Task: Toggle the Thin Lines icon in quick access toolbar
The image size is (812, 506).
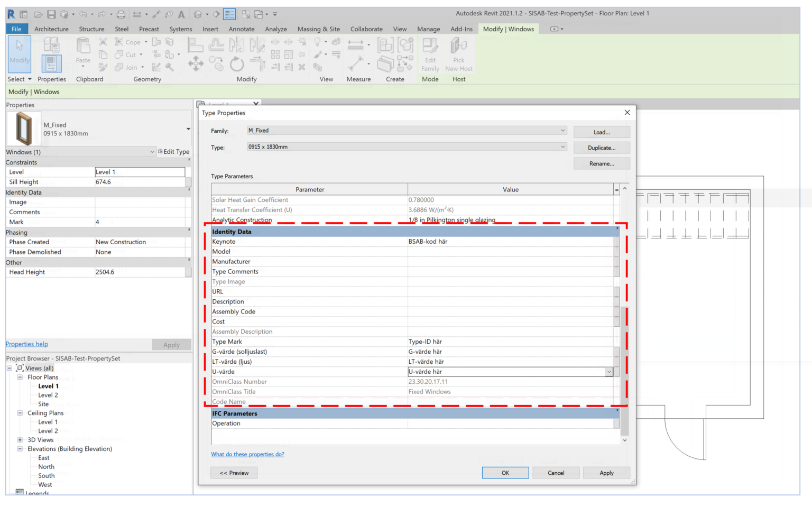Action: pos(229,14)
